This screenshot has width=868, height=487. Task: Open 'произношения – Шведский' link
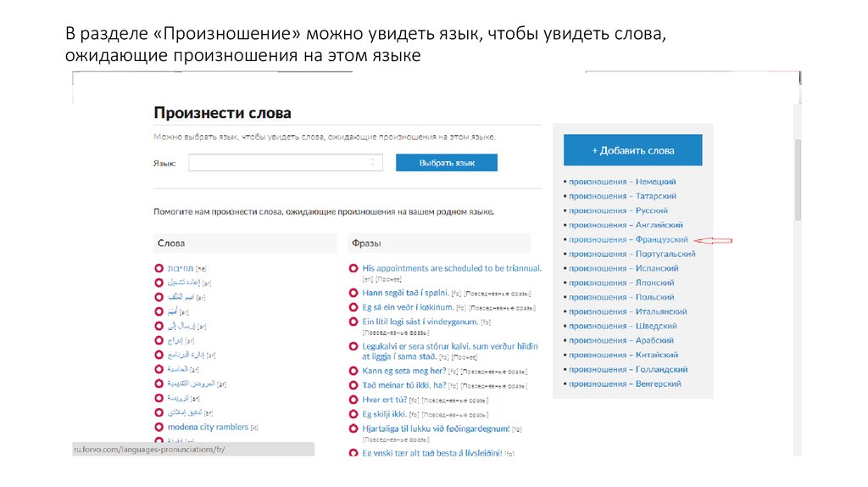click(x=623, y=326)
